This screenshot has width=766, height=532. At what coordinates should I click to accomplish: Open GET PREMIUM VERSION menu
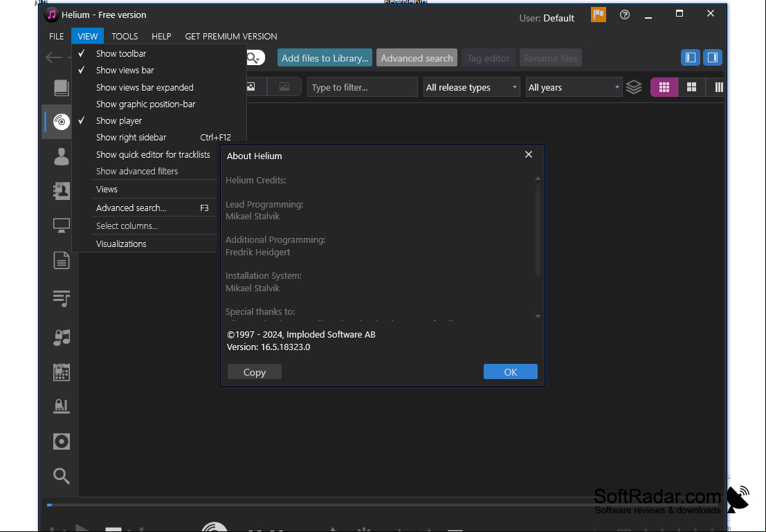(x=231, y=36)
